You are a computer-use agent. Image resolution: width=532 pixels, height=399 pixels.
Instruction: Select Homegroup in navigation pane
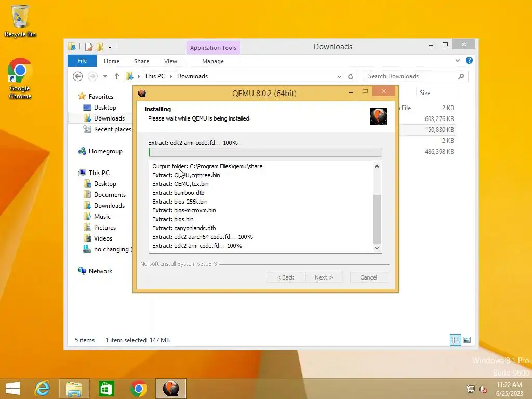tap(100, 151)
